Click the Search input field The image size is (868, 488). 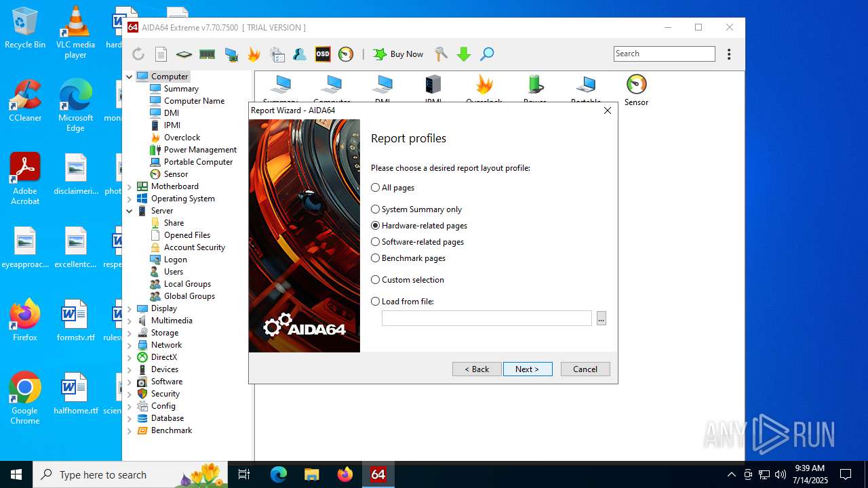point(665,54)
